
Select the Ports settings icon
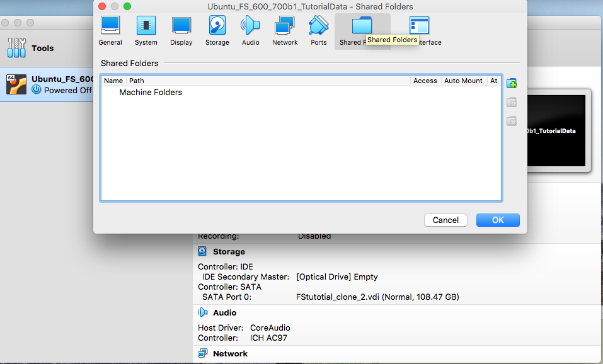(x=319, y=31)
